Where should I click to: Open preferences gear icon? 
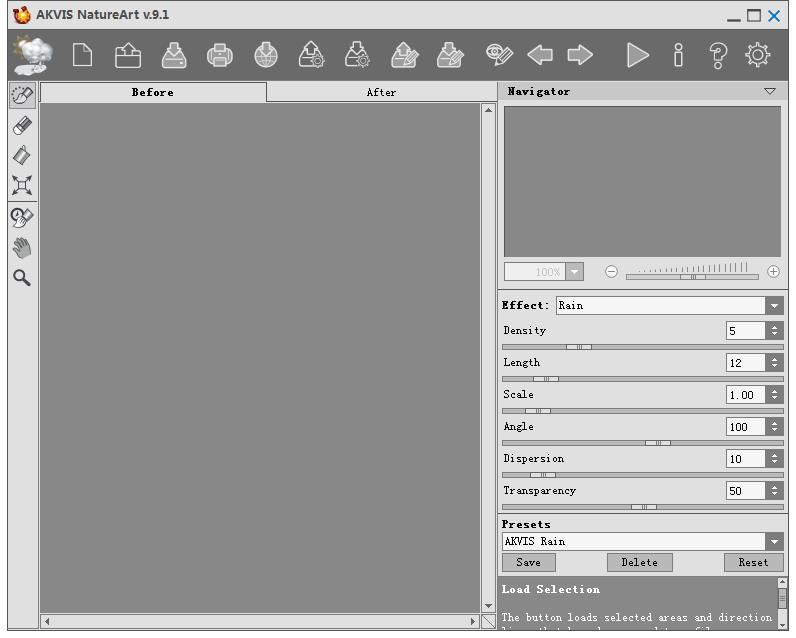(x=757, y=55)
